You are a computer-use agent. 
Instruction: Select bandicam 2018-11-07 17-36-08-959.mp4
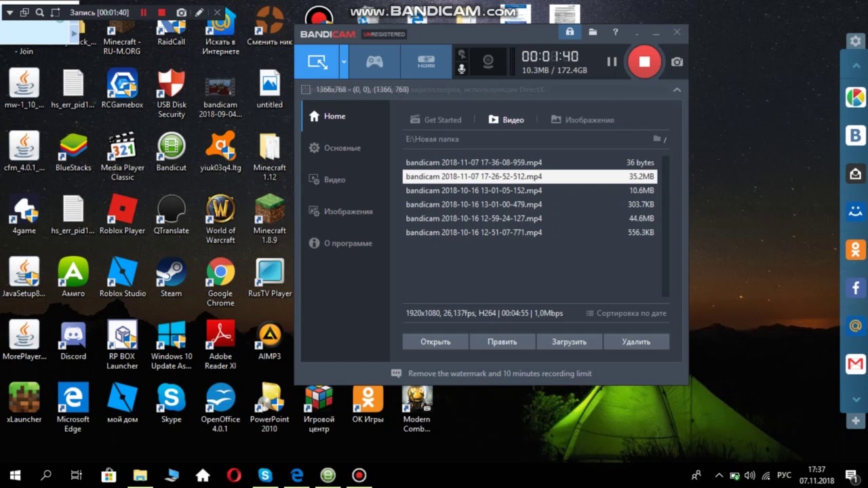pyautogui.click(x=530, y=163)
